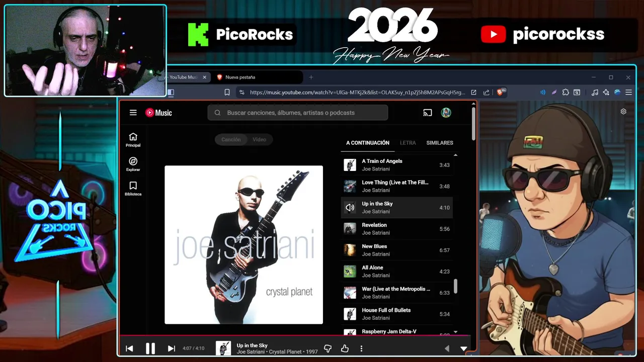Skip to previous track
The height and width of the screenshot is (362, 644).
coord(129,348)
